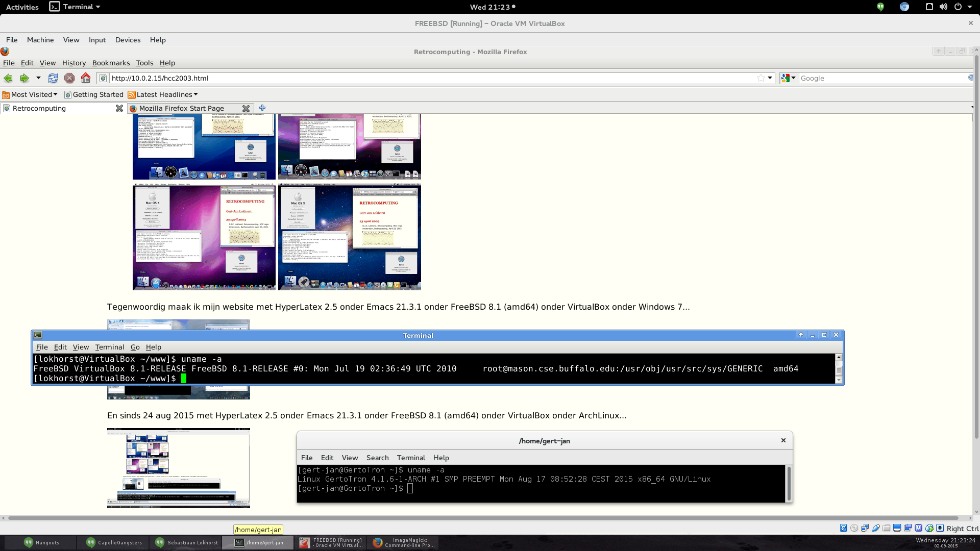Close the Mozilla Firefox Start Page tab
The width and height of the screenshot is (980, 551).
246,108
